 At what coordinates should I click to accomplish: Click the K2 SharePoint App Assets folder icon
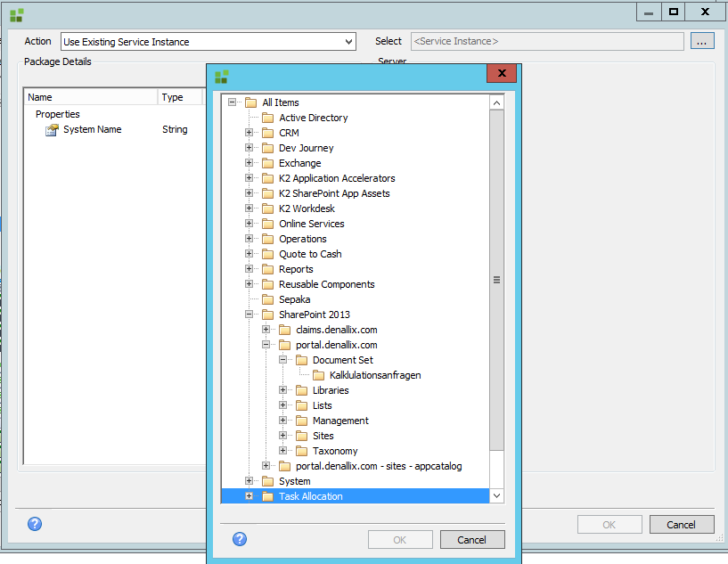[267, 193]
